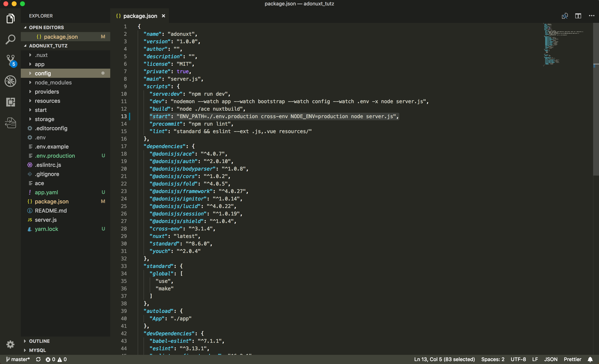Screen dimensions: 599x364
Task: Open the .eslintrc.js file
Action: click(65, 165)
